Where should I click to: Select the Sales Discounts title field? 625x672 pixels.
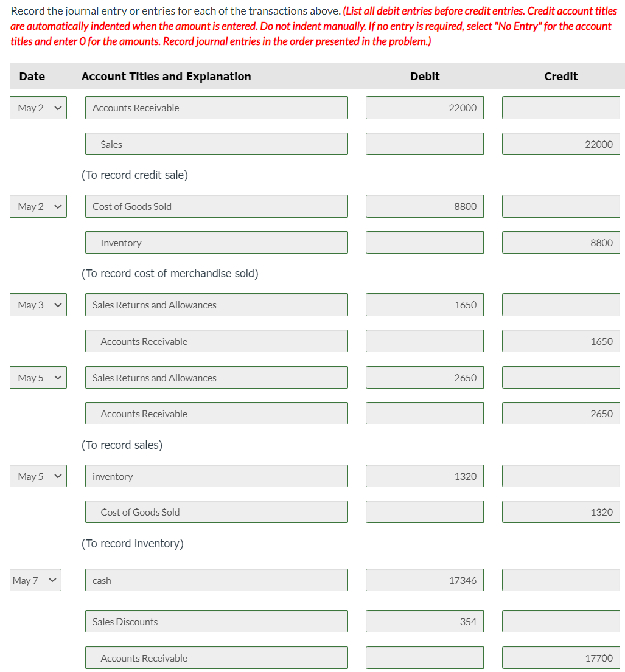tap(216, 621)
